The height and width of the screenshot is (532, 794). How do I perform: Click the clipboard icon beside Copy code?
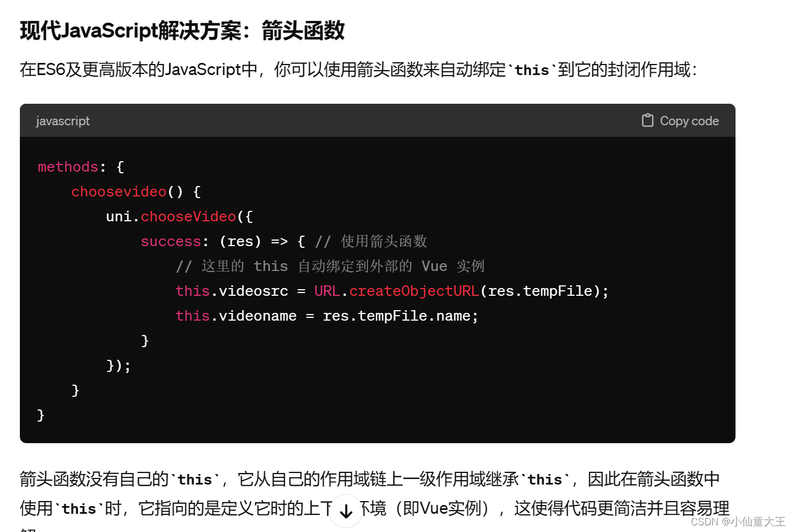(x=648, y=120)
